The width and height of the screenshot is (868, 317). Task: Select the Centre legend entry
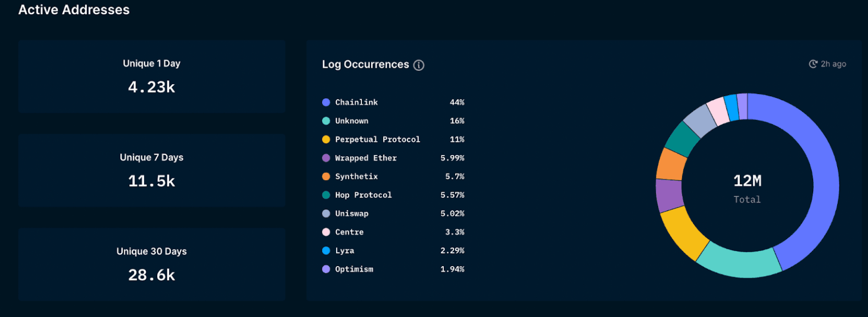pos(349,232)
